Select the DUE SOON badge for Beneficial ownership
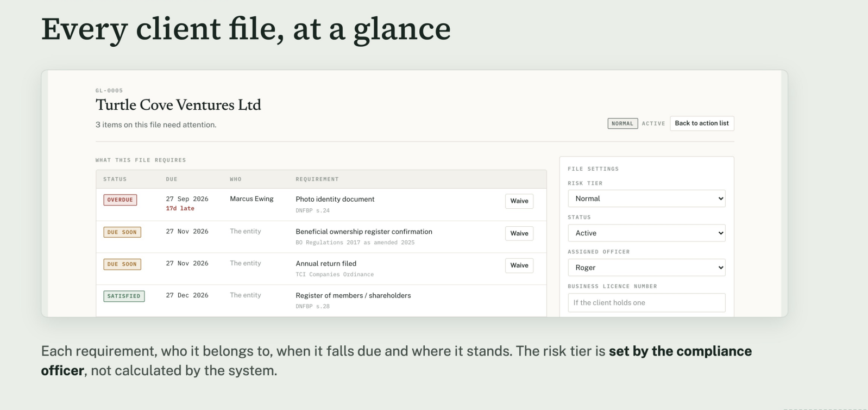 coord(122,232)
